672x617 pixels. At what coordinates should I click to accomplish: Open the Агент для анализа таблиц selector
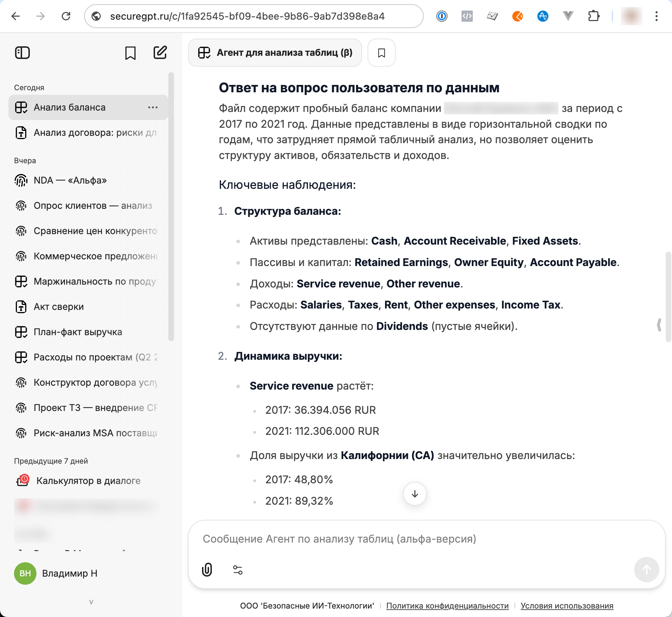pyautogui.click(x=275, y=53)
